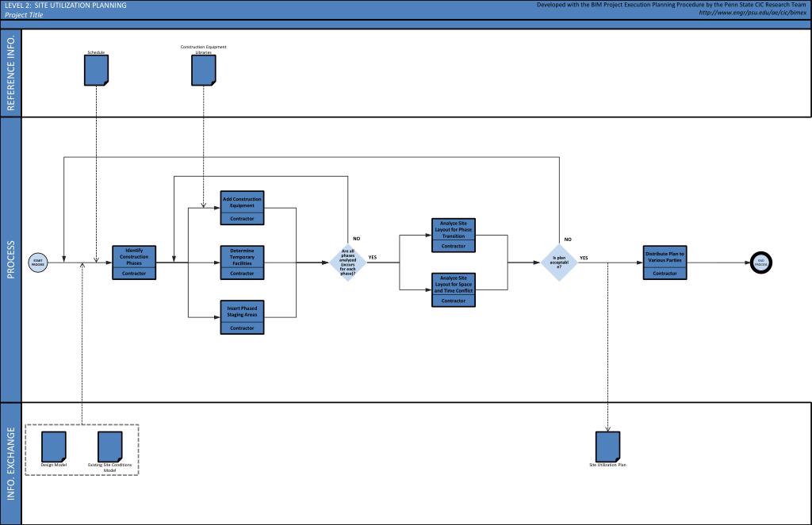
Task: Open the engr.psu.edu bimex link
Action: point(753,13)
